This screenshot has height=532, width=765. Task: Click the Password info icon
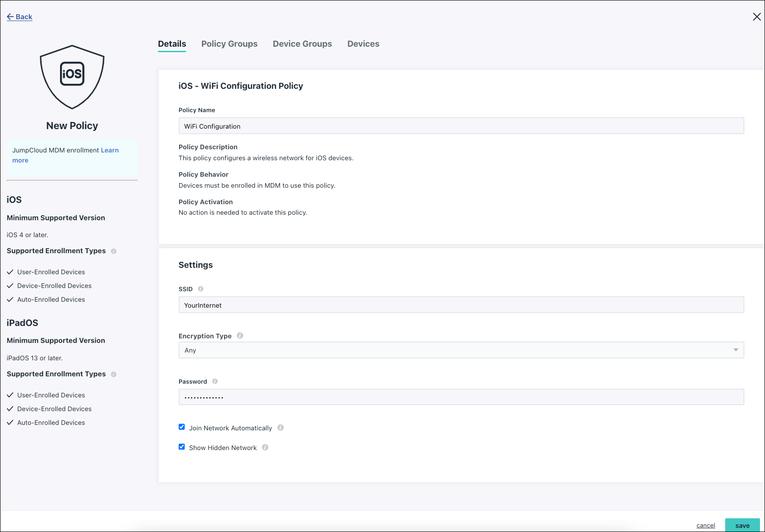click(215, 381)
